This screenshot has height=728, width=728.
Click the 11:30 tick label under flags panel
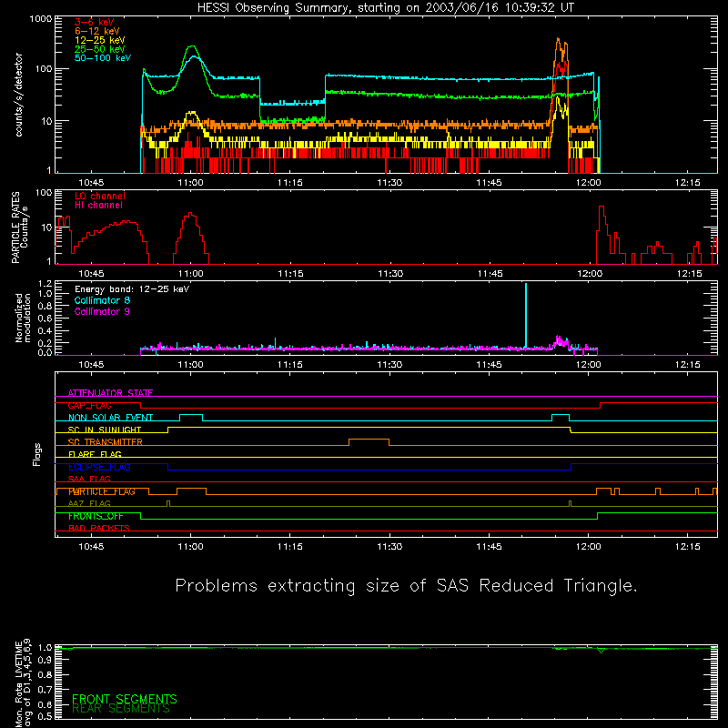(x=389, y=547)
